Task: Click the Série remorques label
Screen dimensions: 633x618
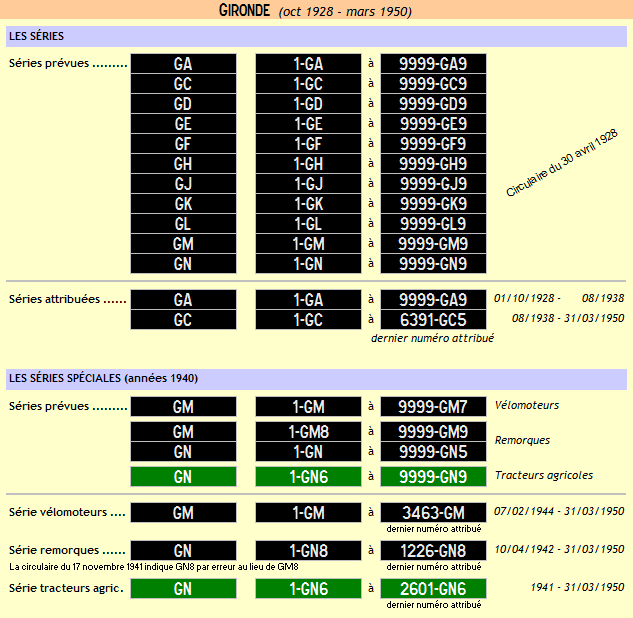Action: coord(67,550)
